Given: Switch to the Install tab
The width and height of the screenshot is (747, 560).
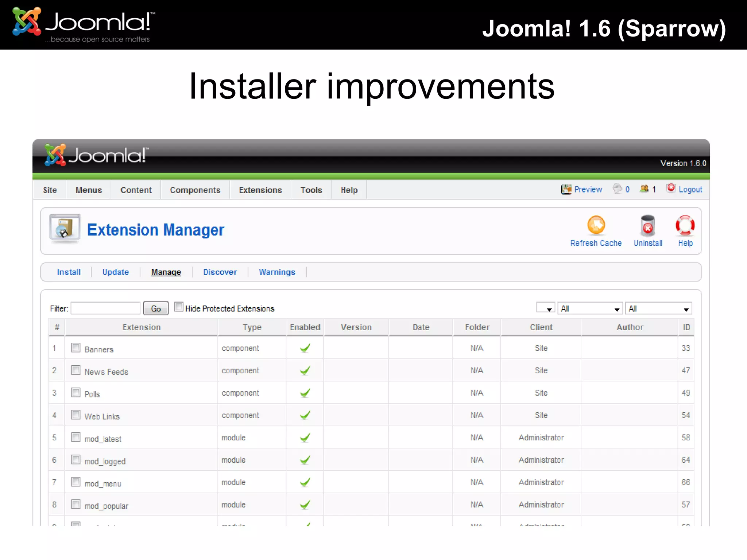Looking at the screenshot, I should (x=69, y=272).
